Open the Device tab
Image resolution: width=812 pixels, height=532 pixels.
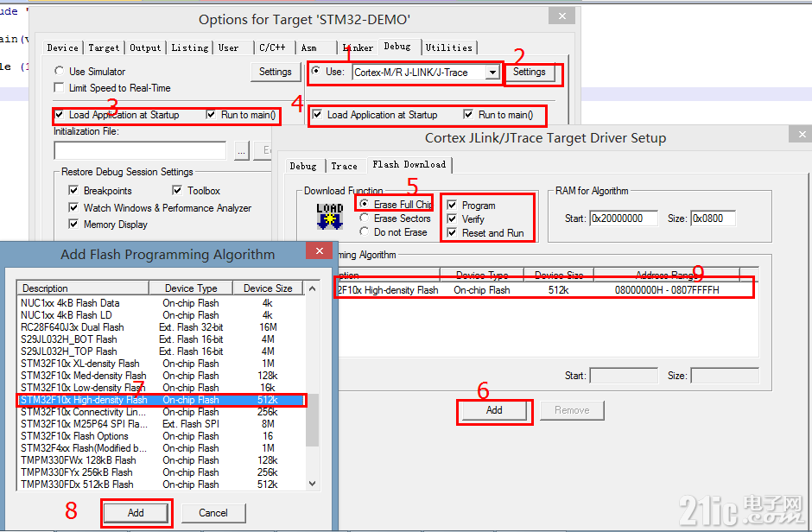(x=63, y=47)
